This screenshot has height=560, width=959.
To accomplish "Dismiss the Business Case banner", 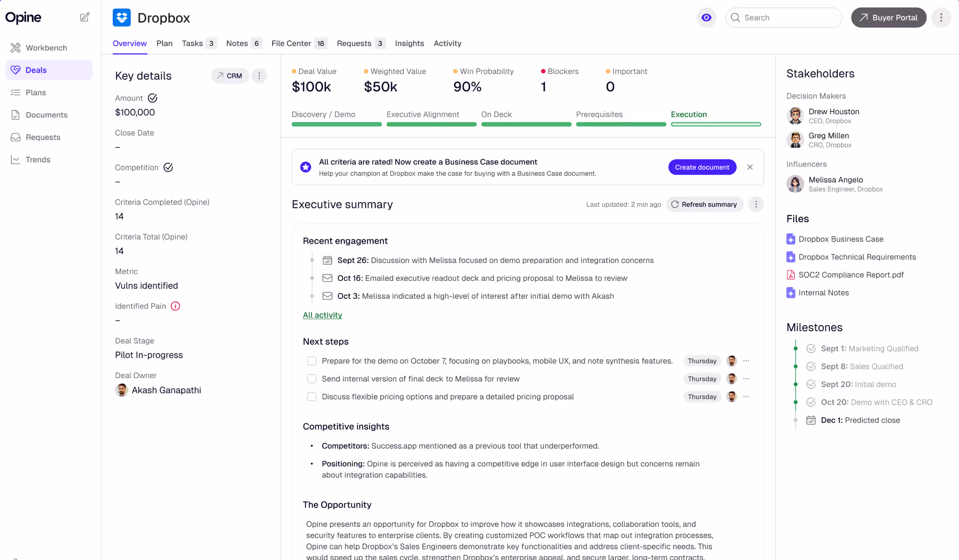I will pos(750,167).
